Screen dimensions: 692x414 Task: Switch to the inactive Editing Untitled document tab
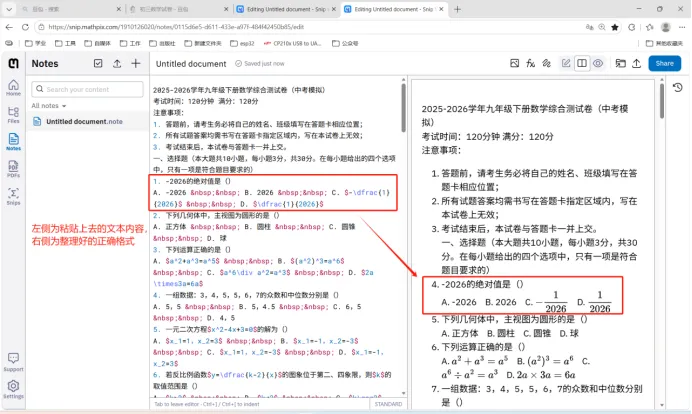286,9
